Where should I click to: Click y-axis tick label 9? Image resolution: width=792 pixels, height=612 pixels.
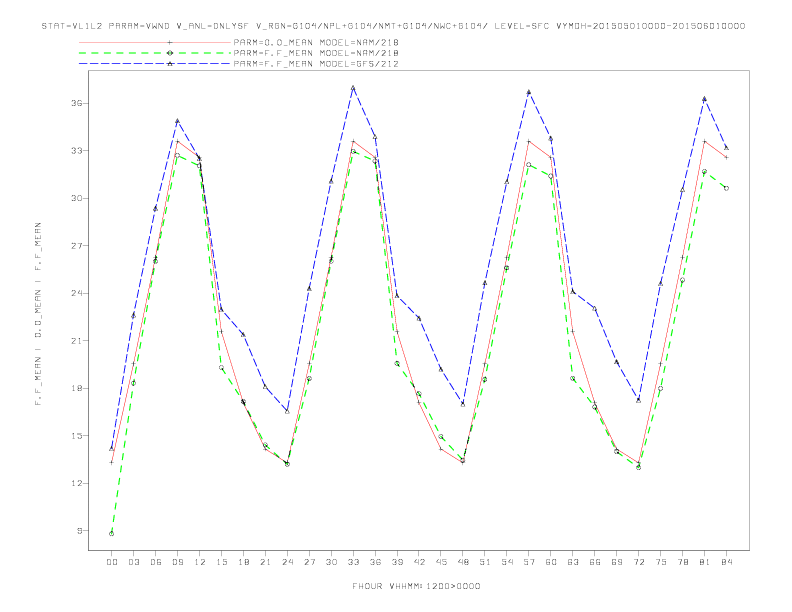pyautogui.click(x=79, y=530)
